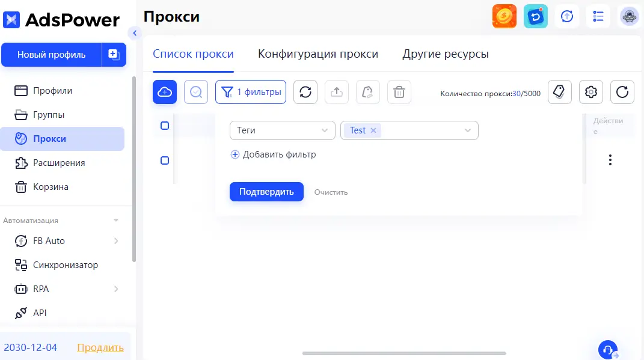Open the tag management icon
Screen dimensions: 644x360
coord(559,92)
